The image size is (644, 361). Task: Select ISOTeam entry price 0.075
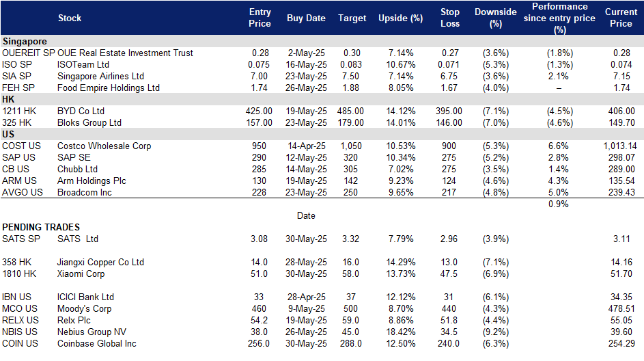pyautogui.click(x=259, y=64)
